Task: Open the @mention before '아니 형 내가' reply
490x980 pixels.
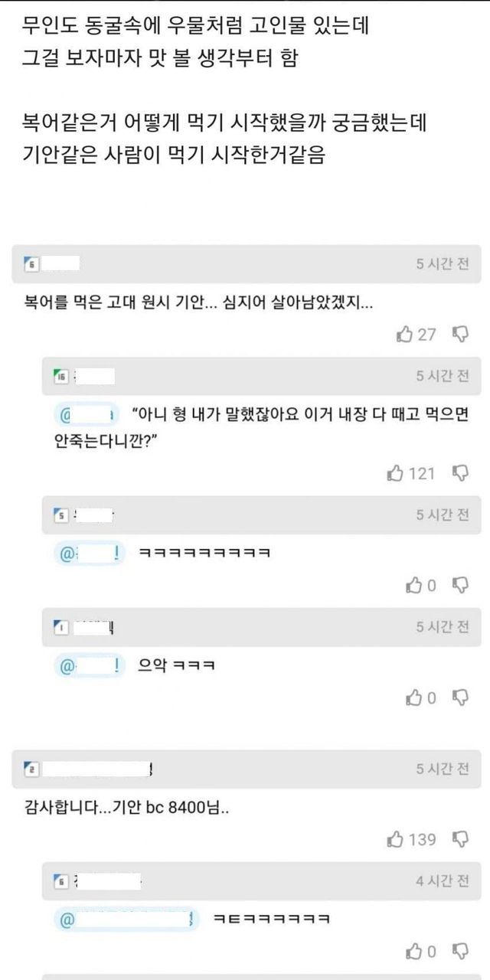Action: (x=87, y=415)
